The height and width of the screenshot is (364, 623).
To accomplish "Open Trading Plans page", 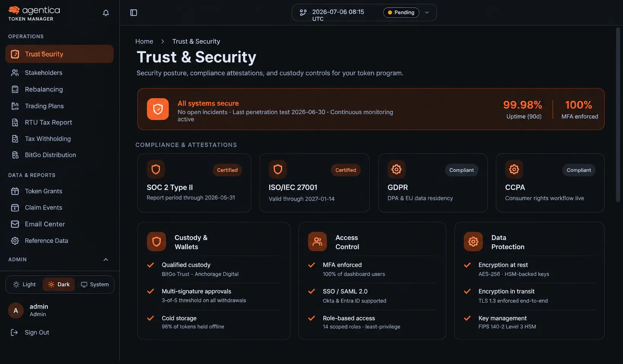I will (59, 106).
